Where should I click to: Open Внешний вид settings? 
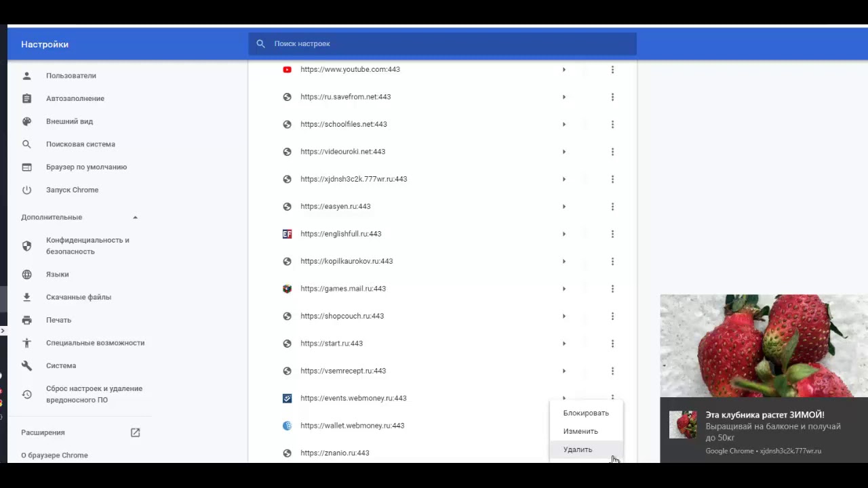(69, 121)
